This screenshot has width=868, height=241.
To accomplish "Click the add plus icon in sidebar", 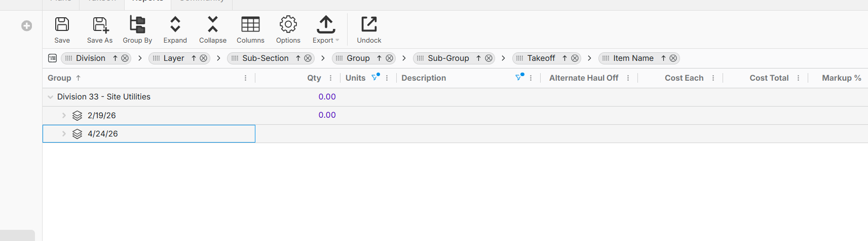I will pos(27,26).
